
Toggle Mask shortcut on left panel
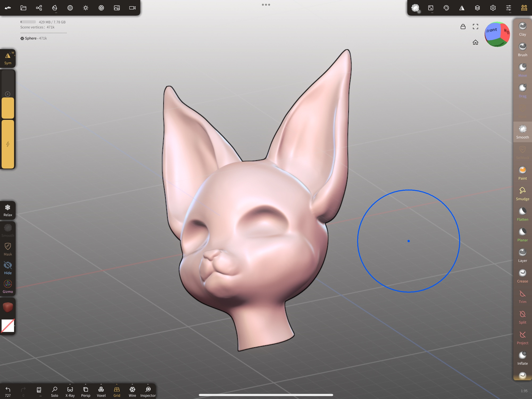pyautogui.click(x=8, y=249)
